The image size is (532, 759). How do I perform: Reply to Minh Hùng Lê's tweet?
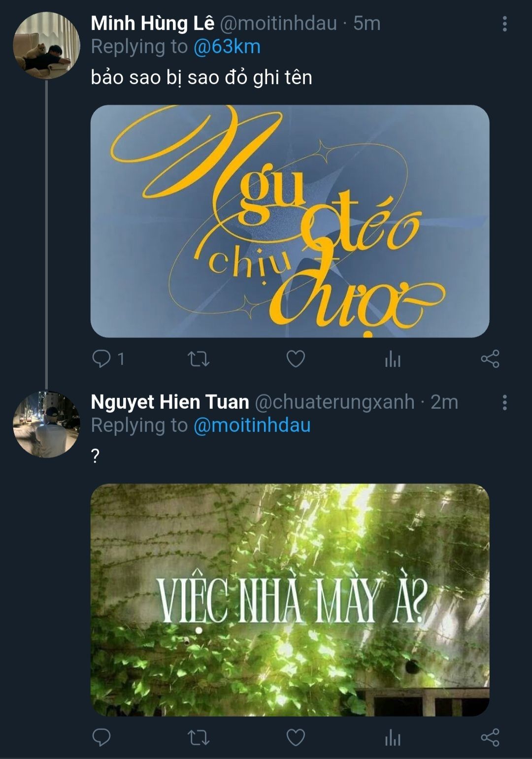click(x=101, y=359)
